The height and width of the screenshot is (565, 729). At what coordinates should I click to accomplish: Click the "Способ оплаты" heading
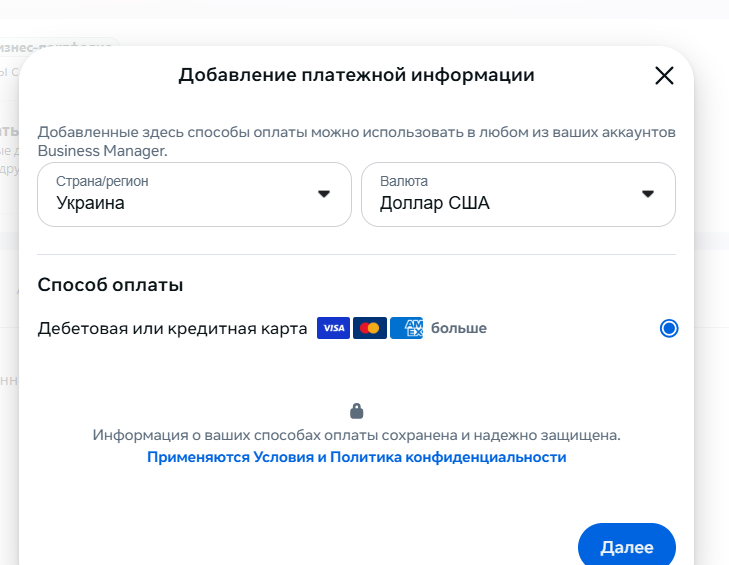(x=110, y=285)
